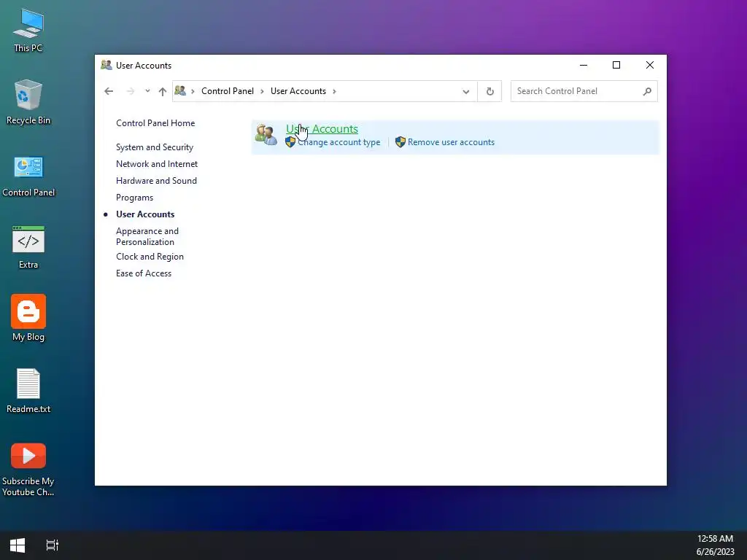Click shield icon beside Remove user accounts
The image size is (747, 560).
pos(400,142)
